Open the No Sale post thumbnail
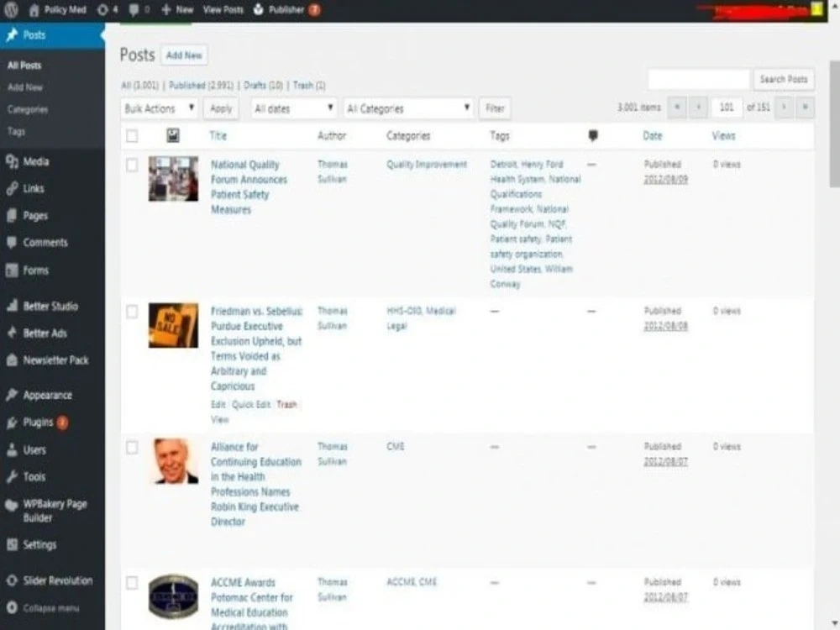The width and height of the screenshot is (840, 630). [173, 325]
